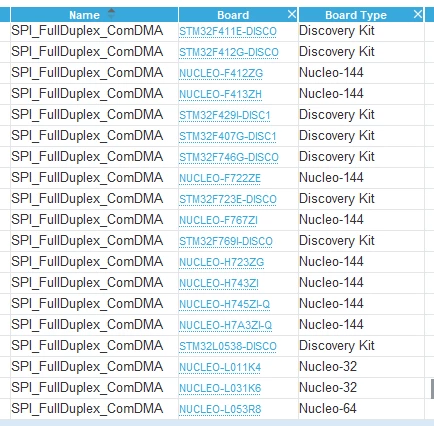The height and width of the screenshot is (426, 434).
Task: Select the Nucleo-32 cell for NUCLEO-L011K4
Action: (x=328, y=367)
